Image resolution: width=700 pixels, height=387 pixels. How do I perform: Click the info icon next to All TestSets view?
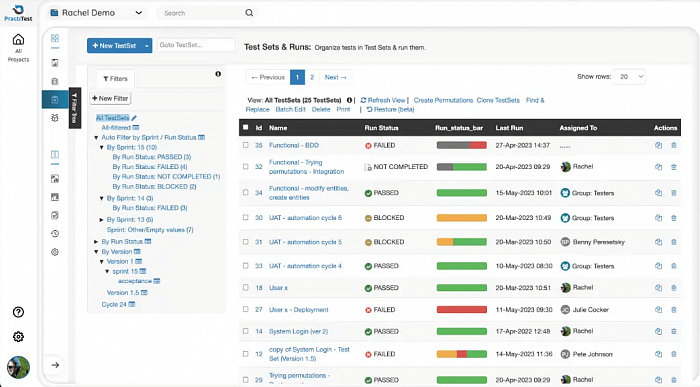click(349, 100)
